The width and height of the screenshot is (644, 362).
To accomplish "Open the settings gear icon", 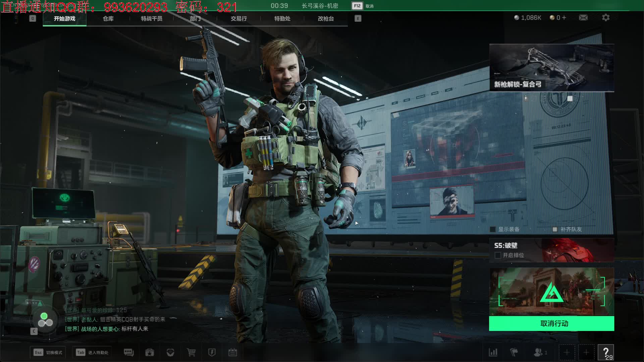I will [x=606, y=17].
